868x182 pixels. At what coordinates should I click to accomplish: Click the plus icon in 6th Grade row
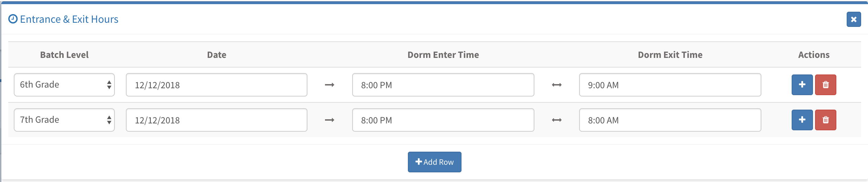[802, 85]
